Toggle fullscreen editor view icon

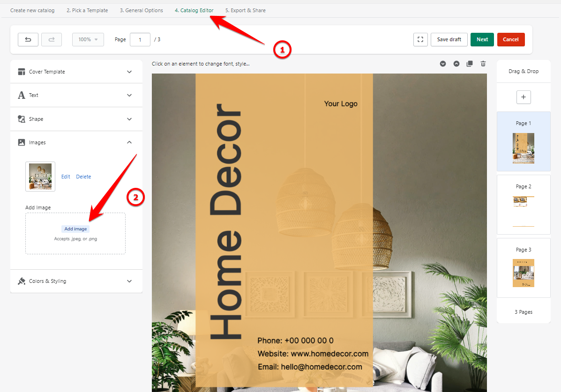420,39
